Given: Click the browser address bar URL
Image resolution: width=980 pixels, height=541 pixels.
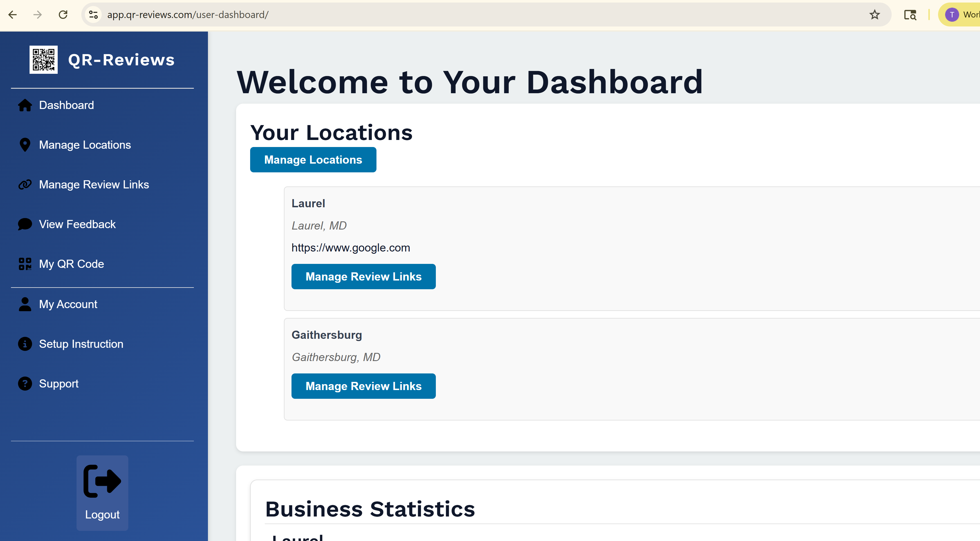Looking at the screenshot, I should click(x=188, y=15).
